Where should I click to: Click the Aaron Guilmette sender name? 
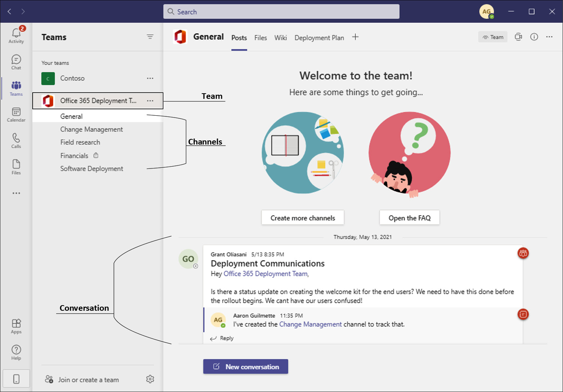point(254,316)
